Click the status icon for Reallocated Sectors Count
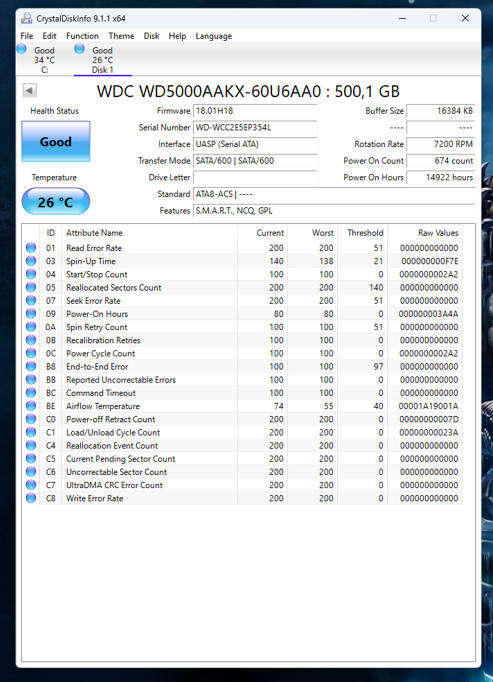This screenshot has width=493, height=682. [31, 287]
